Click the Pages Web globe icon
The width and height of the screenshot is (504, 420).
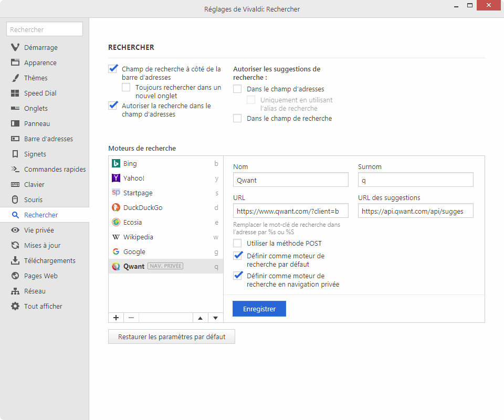(x=15, y=276)
